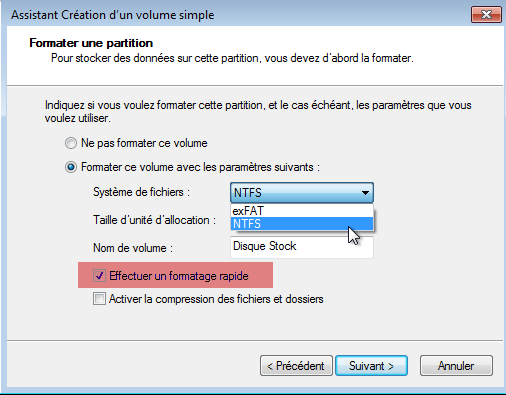506x395 pixels.
Task: Click the instruction paragraph starting "Indiquez si vous voulez"
Action: coord(258,112)
